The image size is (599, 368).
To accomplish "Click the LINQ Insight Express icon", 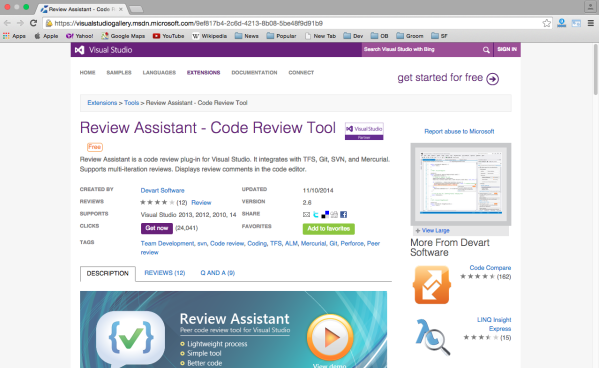I will coord(433,337).
